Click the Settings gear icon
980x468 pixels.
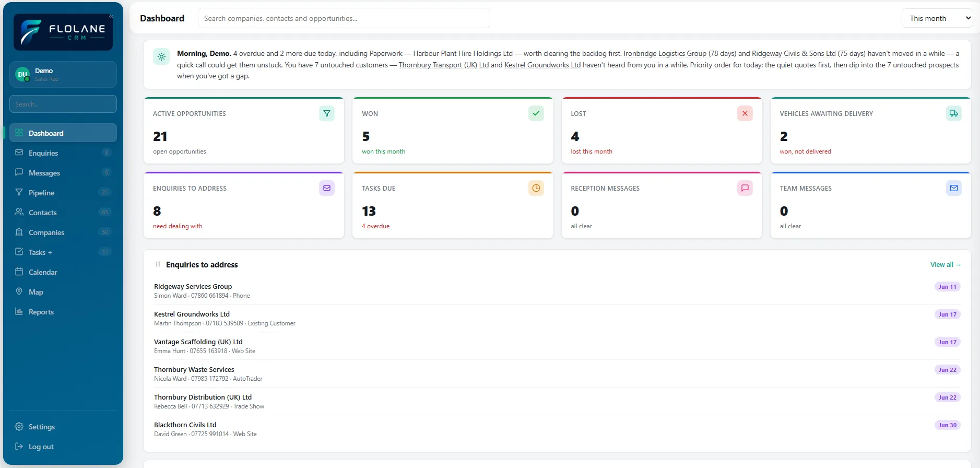point(19,426)
